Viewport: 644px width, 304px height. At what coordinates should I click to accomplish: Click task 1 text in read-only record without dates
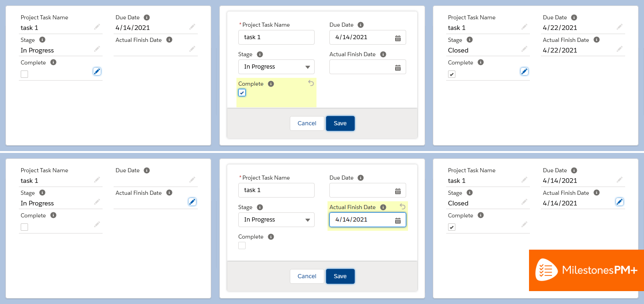pos(29,181)
